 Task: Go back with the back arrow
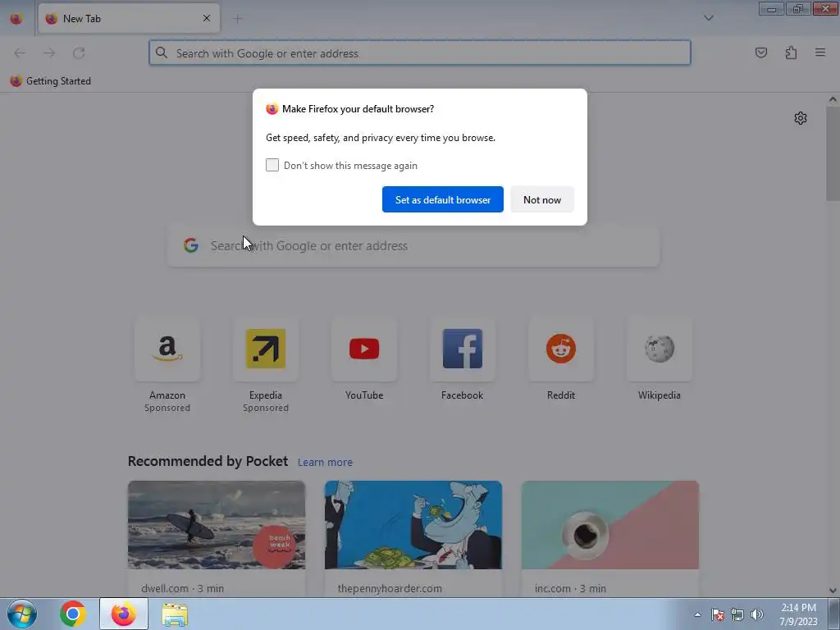(x=20, y=53)
